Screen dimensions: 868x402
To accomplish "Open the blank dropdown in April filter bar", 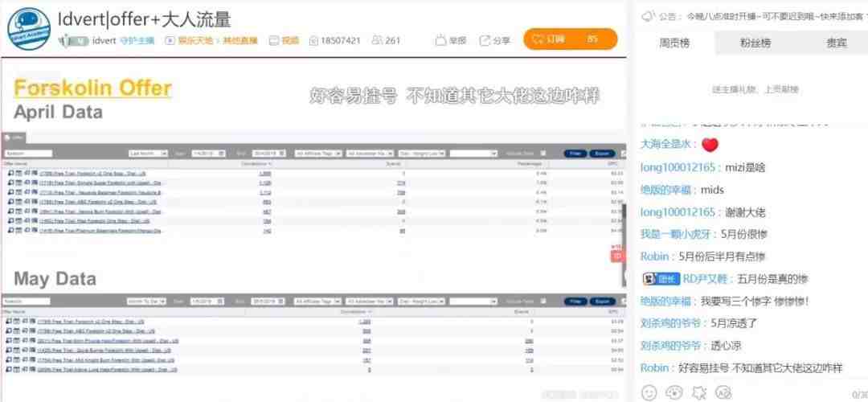I will pos(473,154).
